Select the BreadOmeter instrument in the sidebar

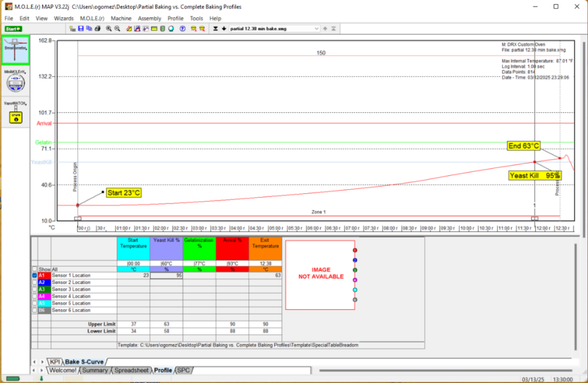pos(15,49)
